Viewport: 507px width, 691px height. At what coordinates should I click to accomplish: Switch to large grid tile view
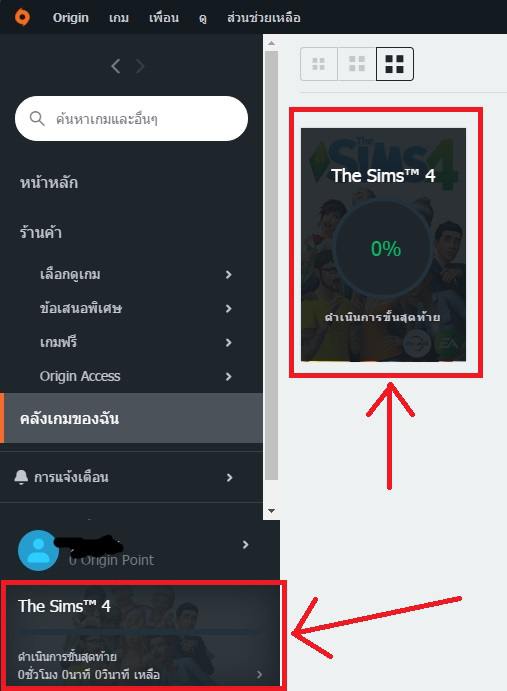[x=395, y=64]
